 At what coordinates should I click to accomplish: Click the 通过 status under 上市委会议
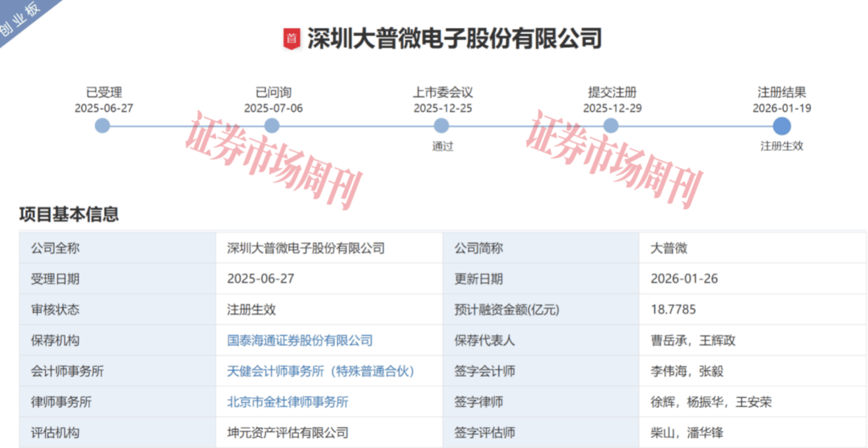pyautogui.click(x=442, y=146)
